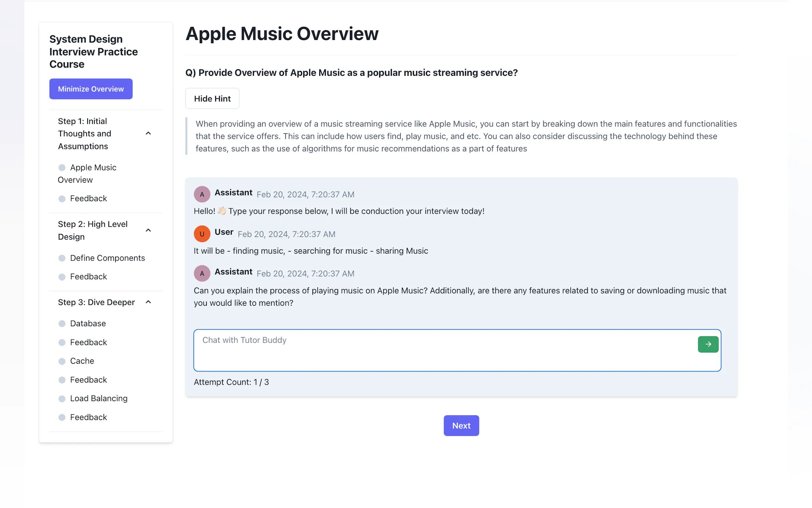Select Load Balancing in course outline
812x508 pixels.
click(x=98, y=399)
